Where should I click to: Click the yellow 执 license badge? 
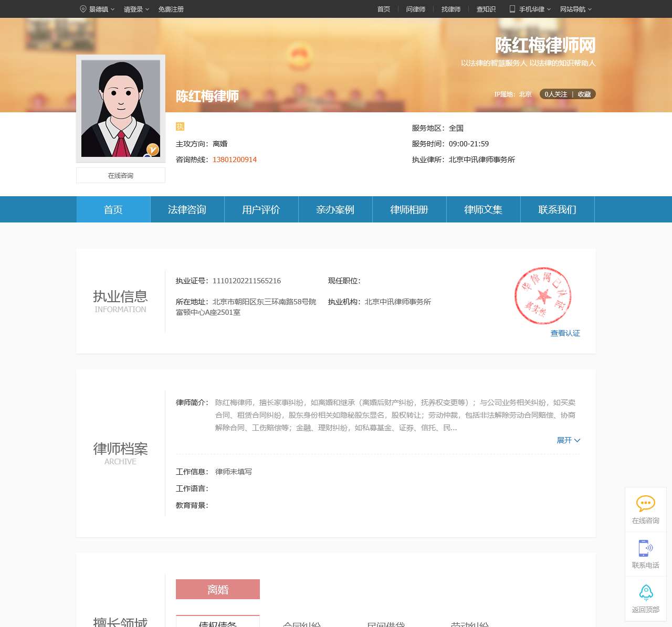(x=180, y=126)
